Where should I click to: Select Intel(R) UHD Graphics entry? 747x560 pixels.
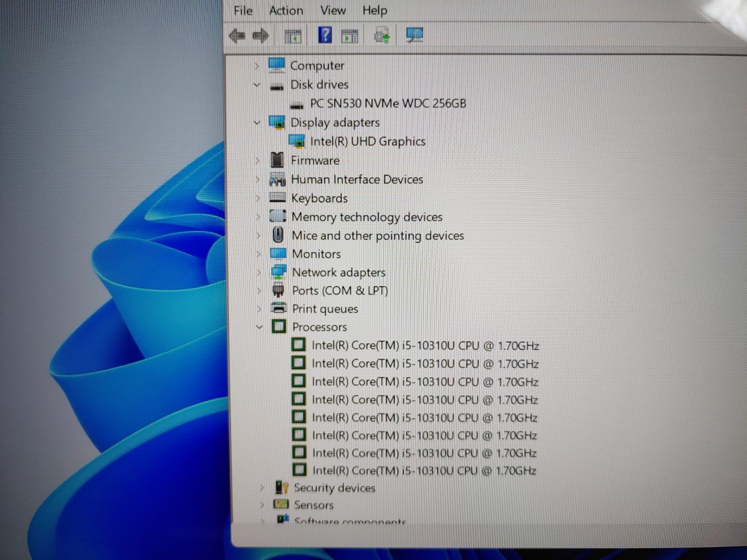coord(368,141)
